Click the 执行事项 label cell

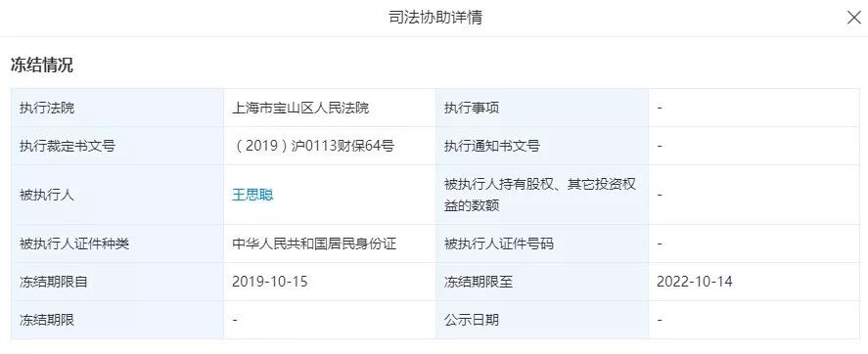click(x=542, y=108)
